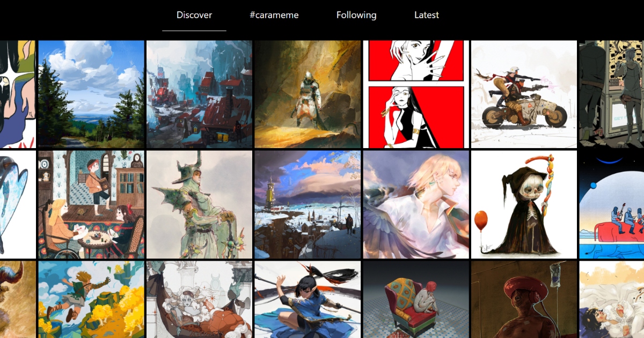Open the girl in blue dress with spear
This screenshot has height=338, width=644.
coord(308,299)
